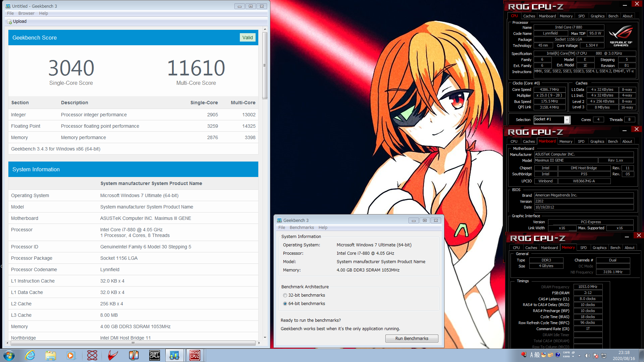644x362 pixels.
Task: Toggle the KANA indicator in language bar
Action: pos(566,356)
